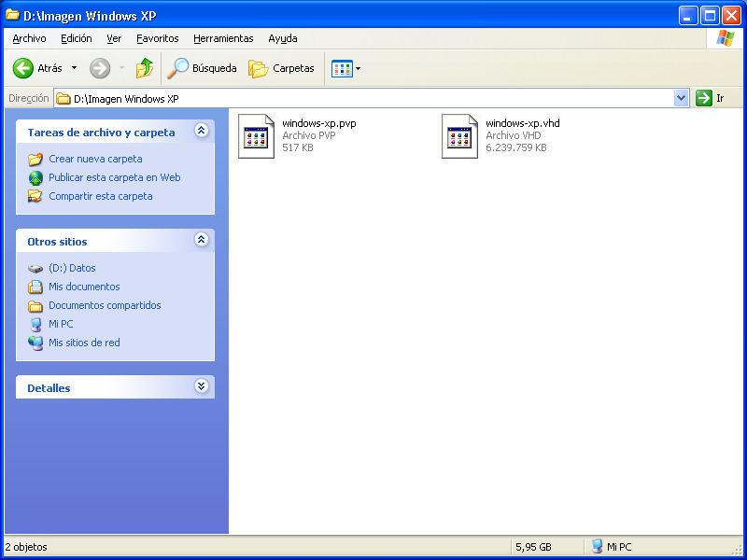The width and height of the screenshot is (747, 560).
Task: Click inside the Dirección address field
Action: (373, 98)
